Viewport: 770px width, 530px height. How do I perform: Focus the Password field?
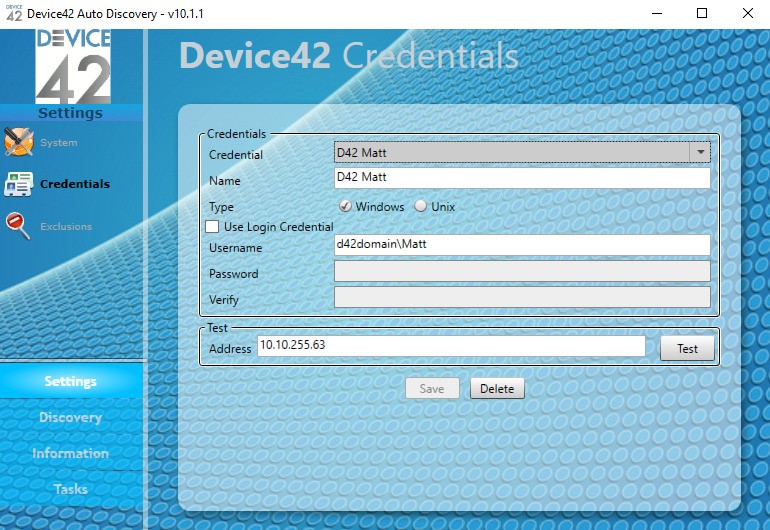(522, 271)
